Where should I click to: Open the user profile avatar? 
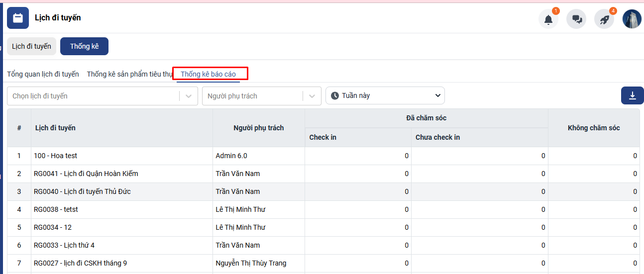632,19
